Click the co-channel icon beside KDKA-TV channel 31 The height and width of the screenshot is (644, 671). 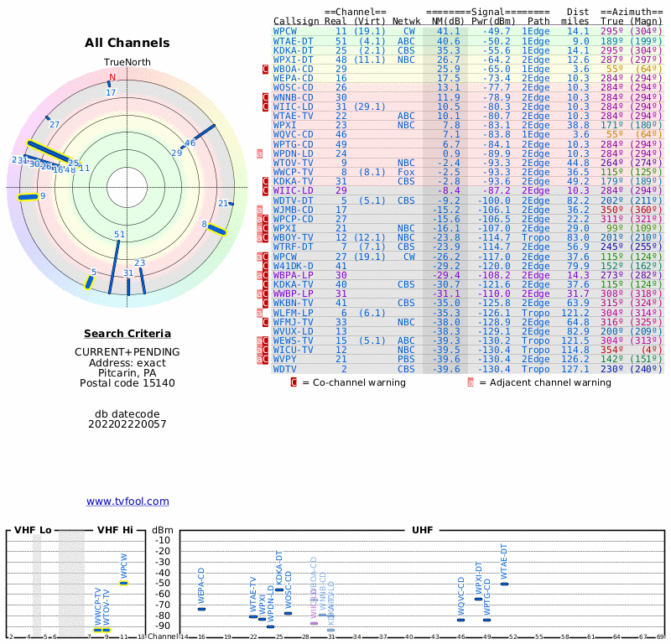tap(265, 181)
